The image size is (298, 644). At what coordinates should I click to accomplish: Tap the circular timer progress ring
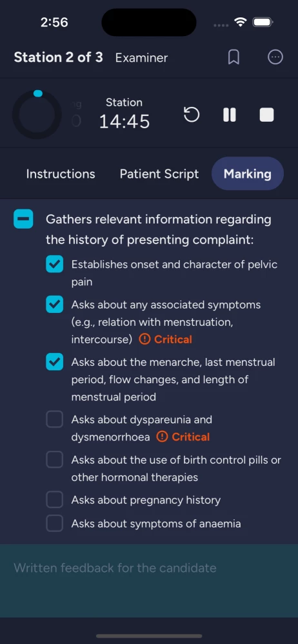(x=37, y=115)
